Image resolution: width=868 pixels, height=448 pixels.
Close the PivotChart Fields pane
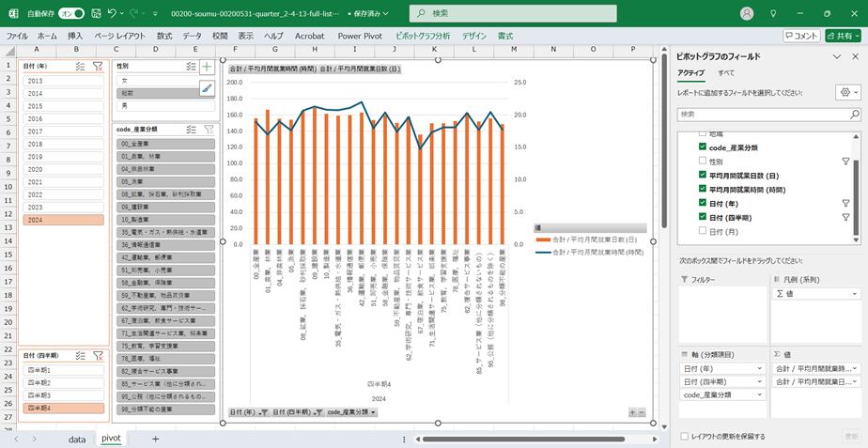[854, 56]
